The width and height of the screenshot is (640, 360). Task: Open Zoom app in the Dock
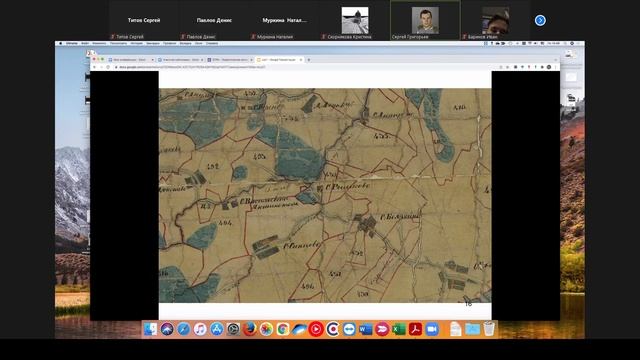coord(432,329)
